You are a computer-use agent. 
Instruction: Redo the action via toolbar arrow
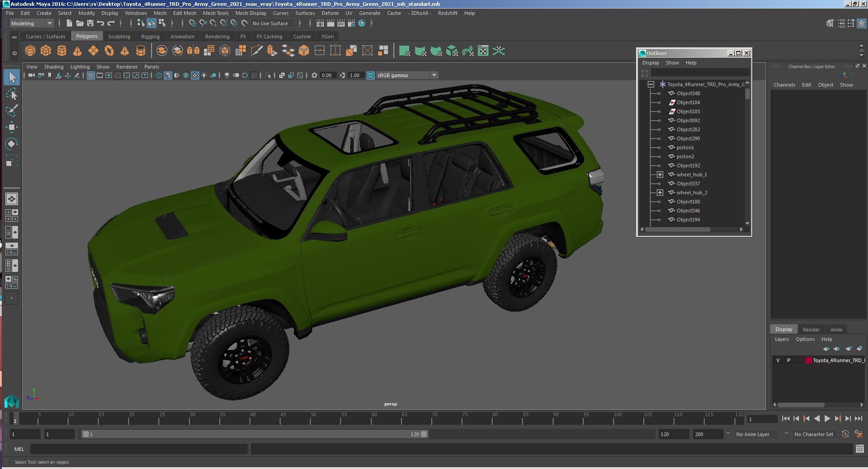click(111, 23)
